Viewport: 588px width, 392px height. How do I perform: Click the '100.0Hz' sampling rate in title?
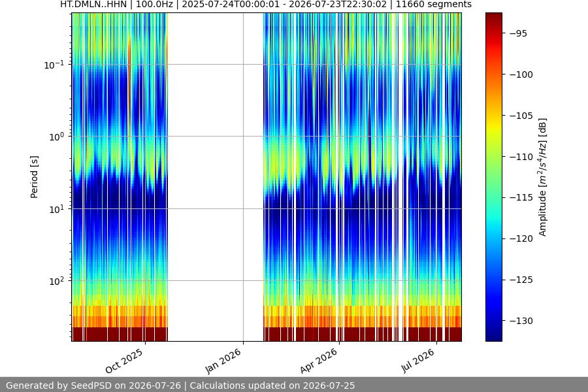click(154, 5)
